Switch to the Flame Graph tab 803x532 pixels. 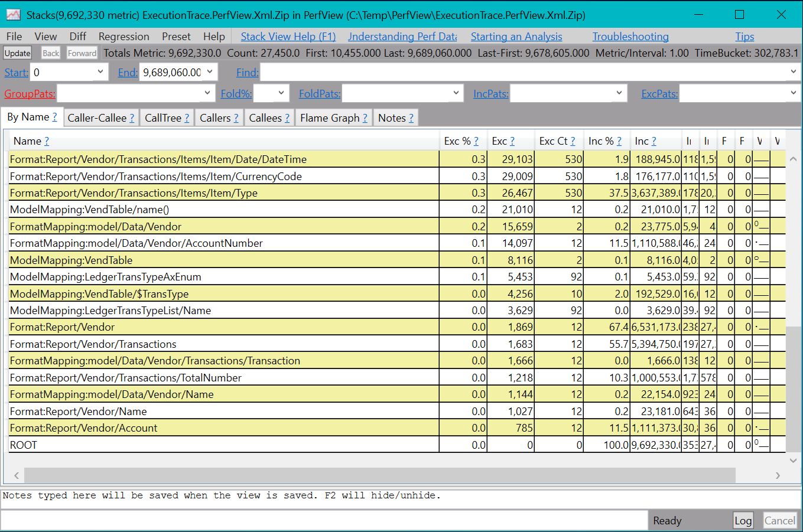point(333,118)
